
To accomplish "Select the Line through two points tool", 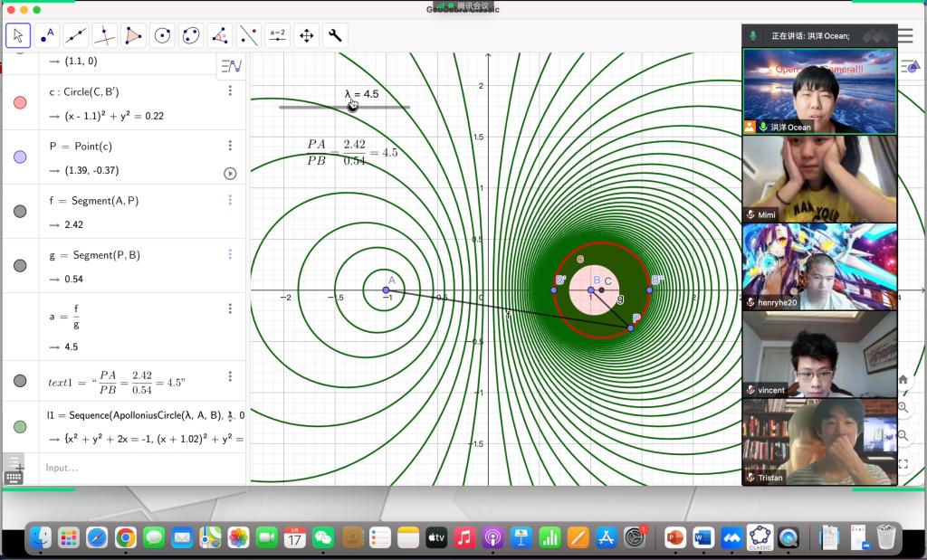I will click(76, 36).
